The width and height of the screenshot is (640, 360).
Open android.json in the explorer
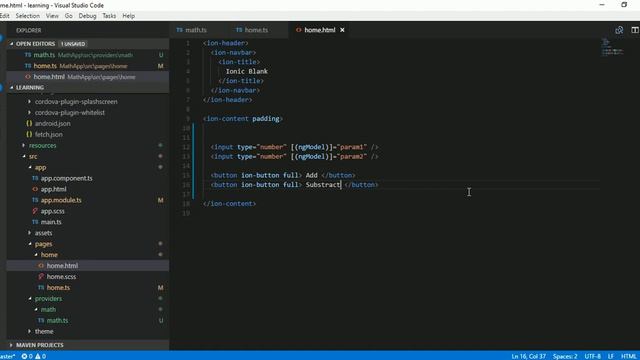pyautogui.click(x=52, y=123)
